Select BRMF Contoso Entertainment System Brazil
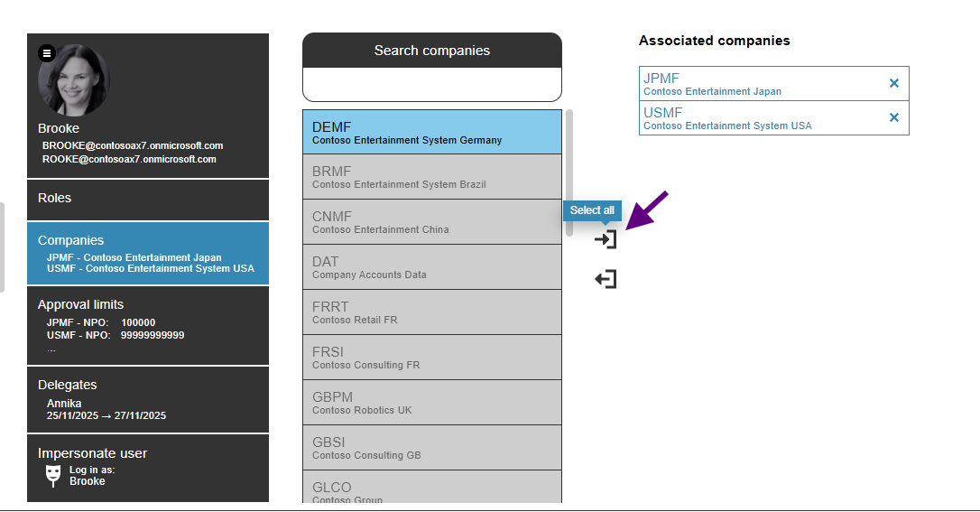Screen dimensions: 980x512 pos(431,177)
